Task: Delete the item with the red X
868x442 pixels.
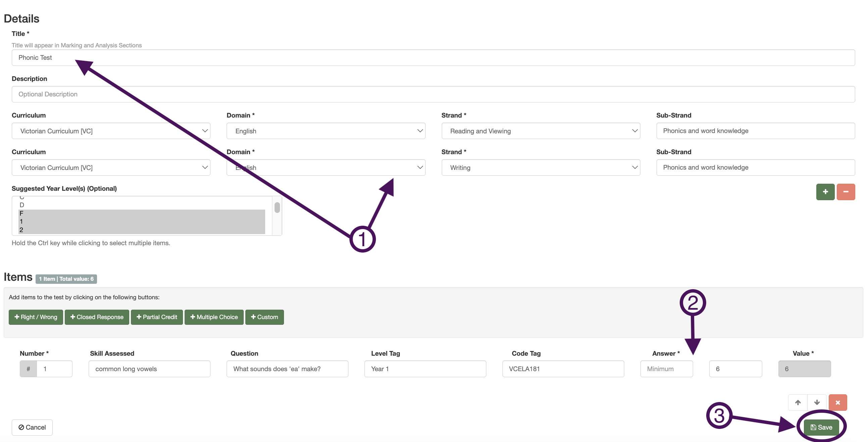Action: (x=838, y=402)
